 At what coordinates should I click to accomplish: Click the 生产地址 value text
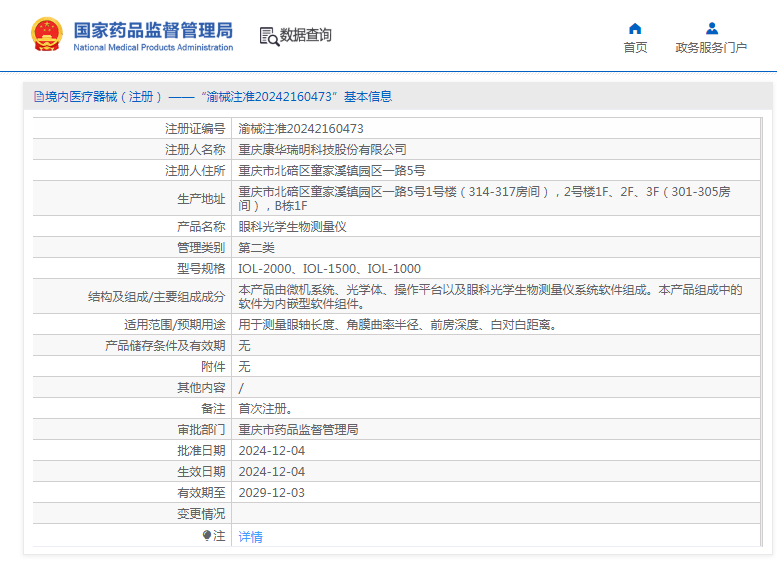484,199
